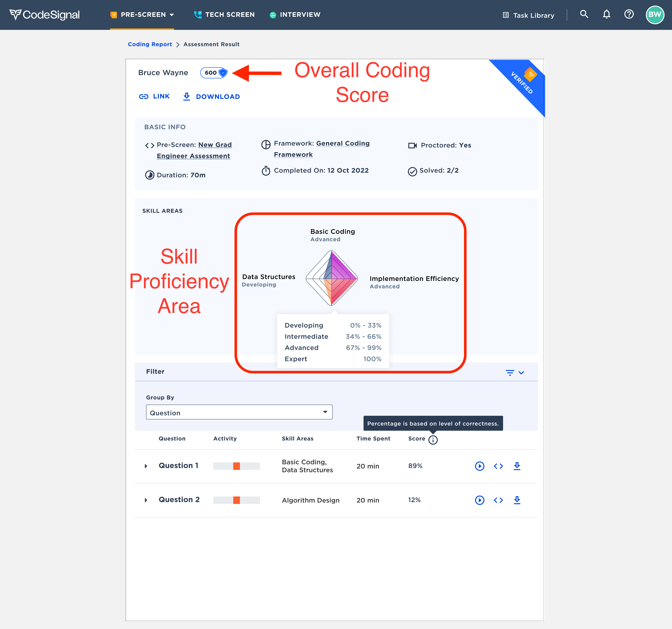Play the Question 2 replay
The height and width of the screenshot is (629, 672).
coord(480,500)
